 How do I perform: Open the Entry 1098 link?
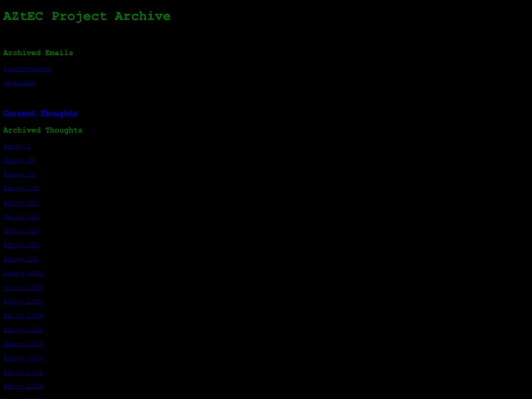pos(24,316)
